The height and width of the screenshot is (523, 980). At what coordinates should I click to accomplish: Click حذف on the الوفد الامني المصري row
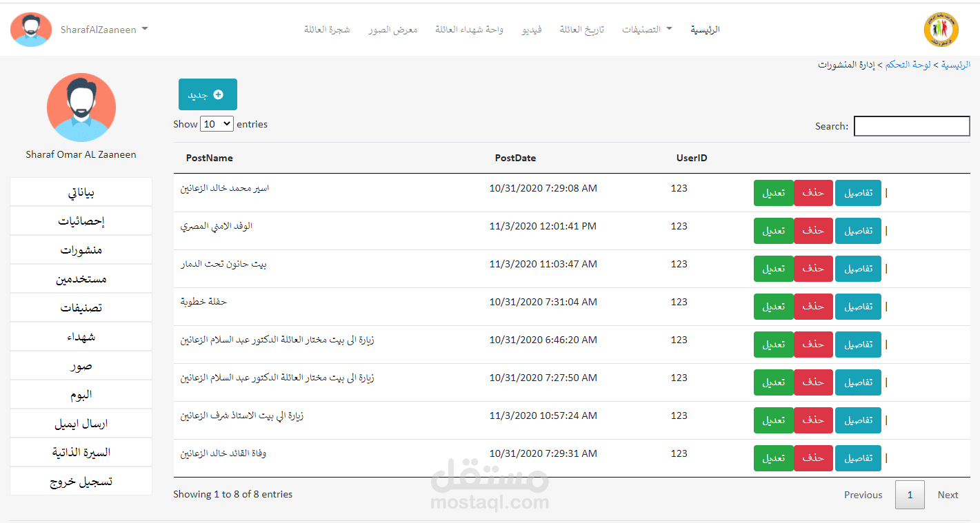[x=813, y=230]
